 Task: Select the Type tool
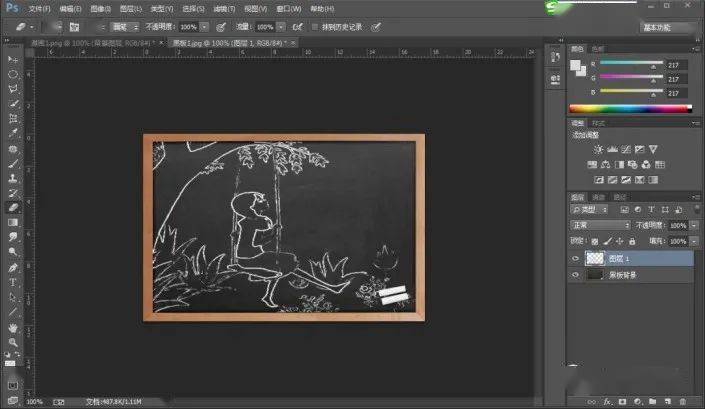[x=13, y=283]
